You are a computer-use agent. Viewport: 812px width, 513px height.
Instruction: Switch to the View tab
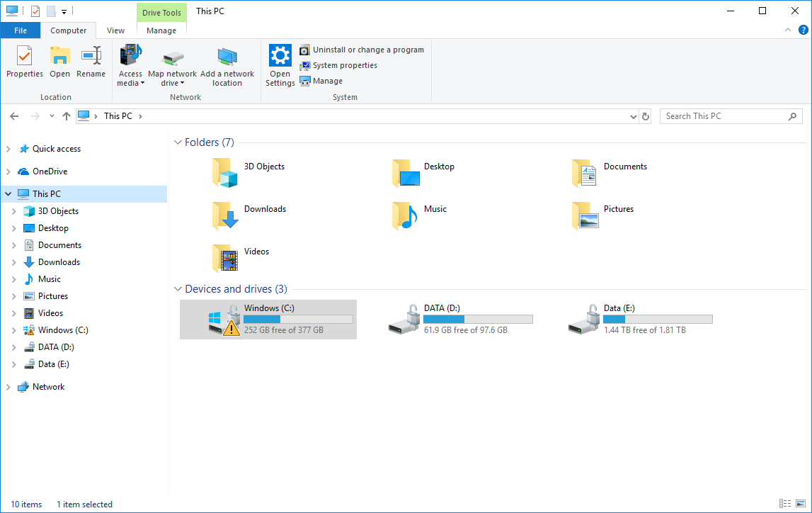point(115,30)
